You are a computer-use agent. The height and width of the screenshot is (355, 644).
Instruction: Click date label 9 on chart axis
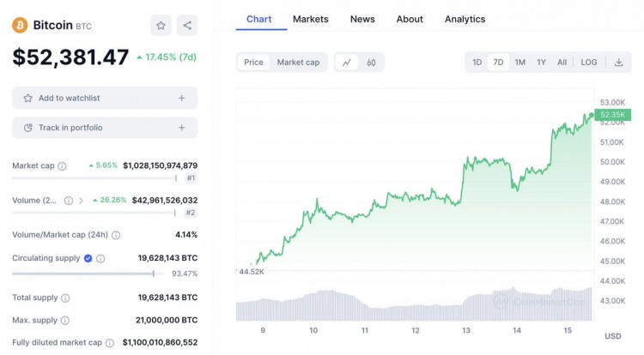pyautogui.click(x=263, y=330)
